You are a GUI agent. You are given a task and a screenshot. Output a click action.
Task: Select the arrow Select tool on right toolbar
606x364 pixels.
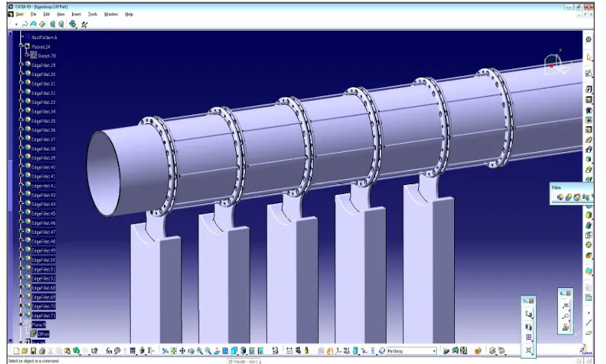pyautogui.click(x=589, y=57)
